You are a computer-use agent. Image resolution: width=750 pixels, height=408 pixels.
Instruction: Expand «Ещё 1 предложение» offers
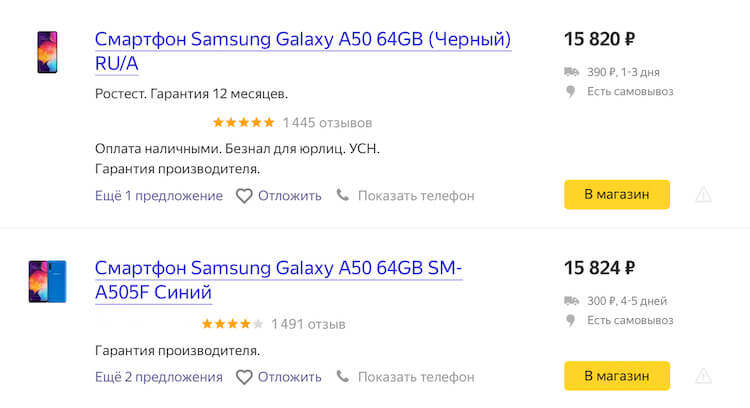pyautogui.click(x=159, y=196)
